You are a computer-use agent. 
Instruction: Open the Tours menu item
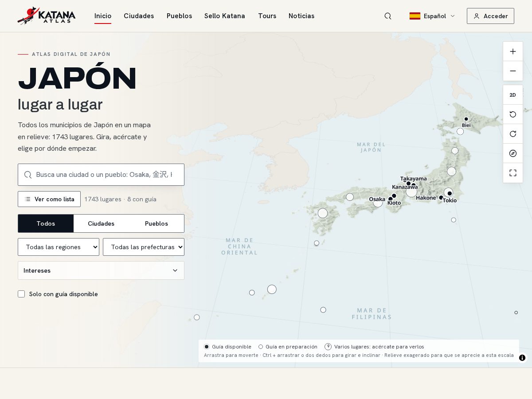coord(267,16)
